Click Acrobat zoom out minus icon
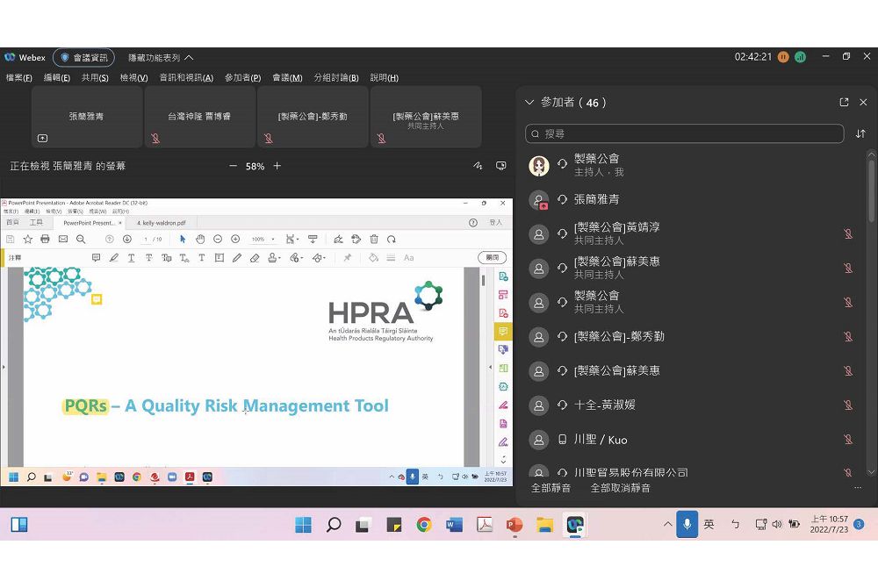878x588 pixels. coord(218,240)
